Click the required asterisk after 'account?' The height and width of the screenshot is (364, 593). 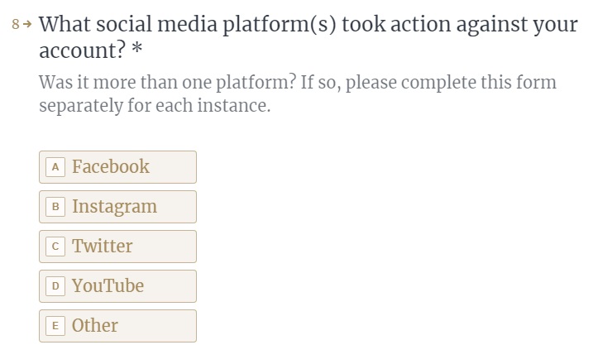pyautogui.click(x=137, y=49)
